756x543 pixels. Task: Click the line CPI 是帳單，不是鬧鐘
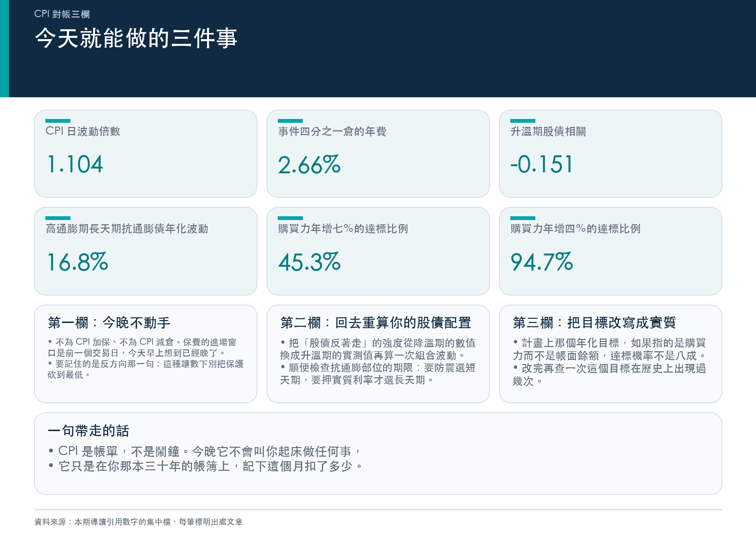(205, 451)
